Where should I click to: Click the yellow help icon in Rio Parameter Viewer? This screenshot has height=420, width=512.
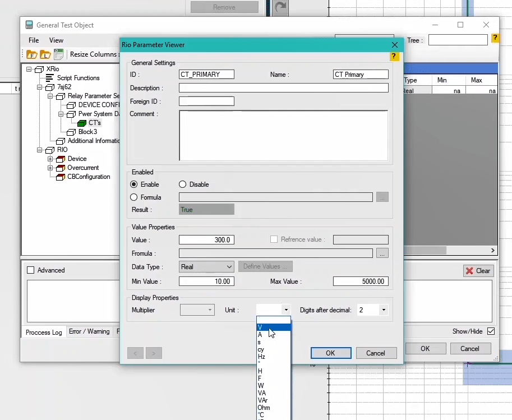[394, 56]
